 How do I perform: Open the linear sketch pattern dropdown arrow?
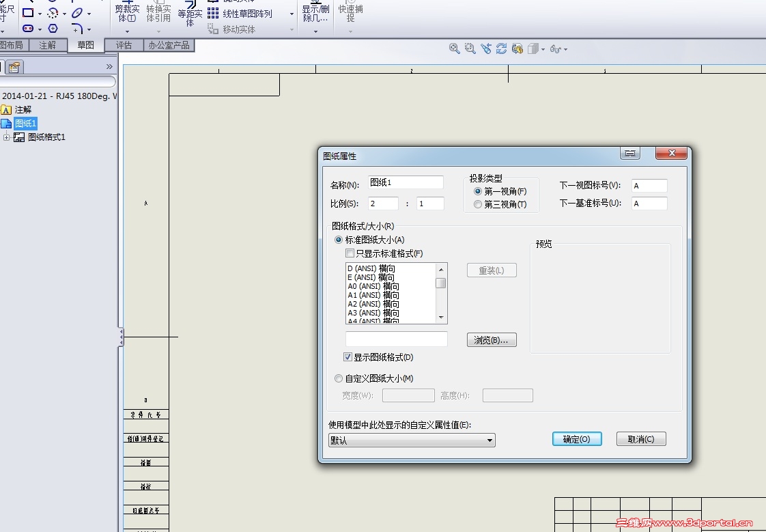292,14
